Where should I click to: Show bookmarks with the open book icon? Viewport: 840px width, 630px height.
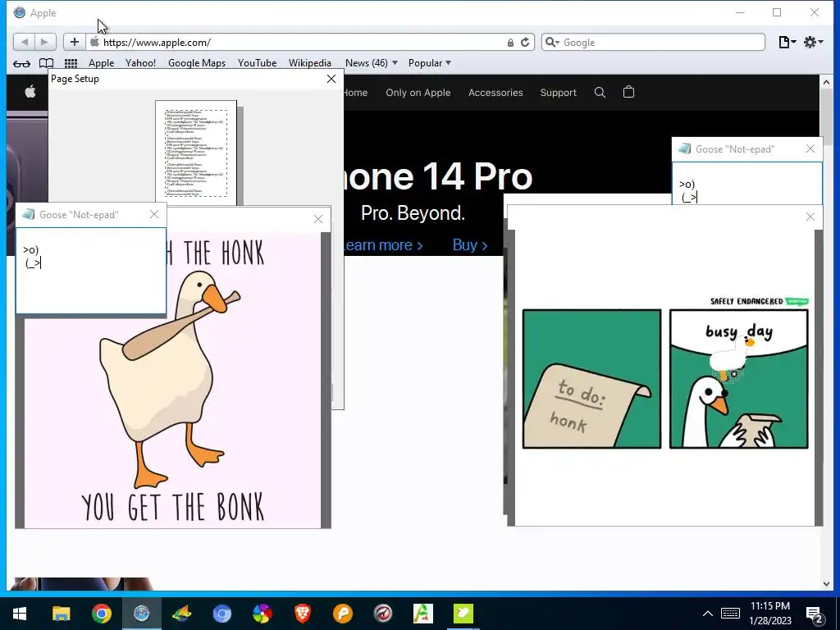pos(47,63)
